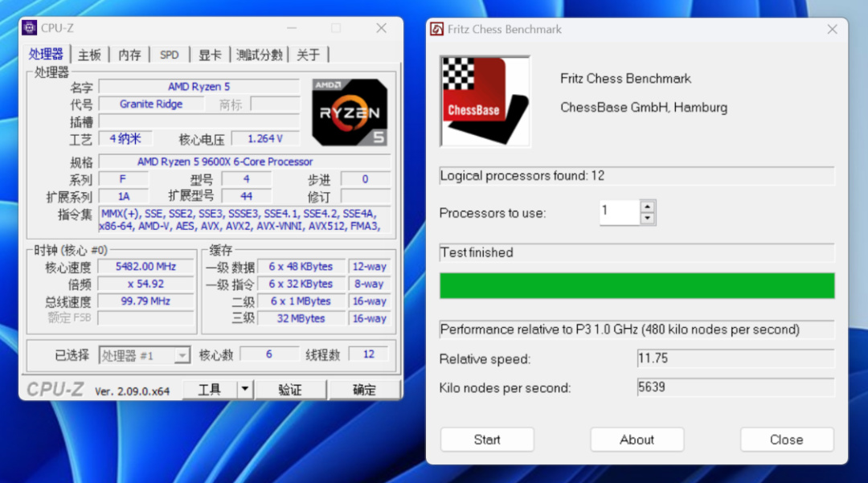
Task: Click the Close button in Fritz Benchmark
Action: tap(787, 440)
